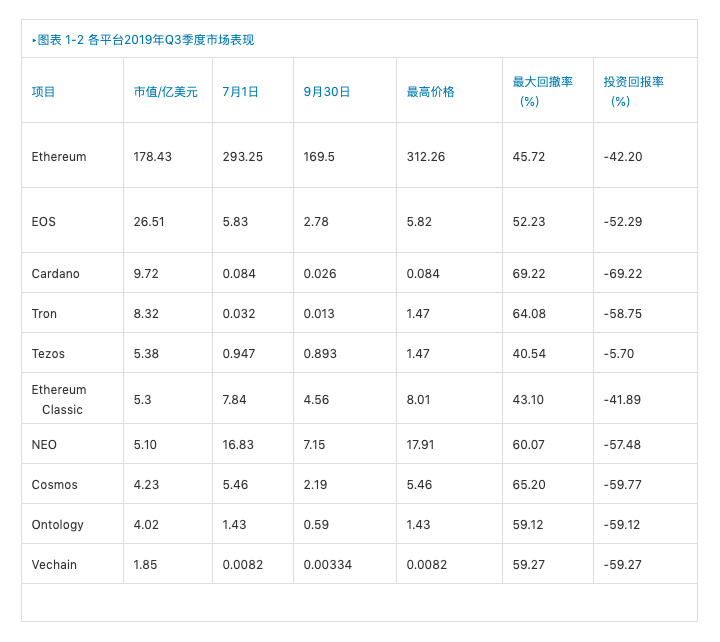Click Tron max drawdown '64.08'
The width and height of the screenshot is (720, 642).
(529, 314)
